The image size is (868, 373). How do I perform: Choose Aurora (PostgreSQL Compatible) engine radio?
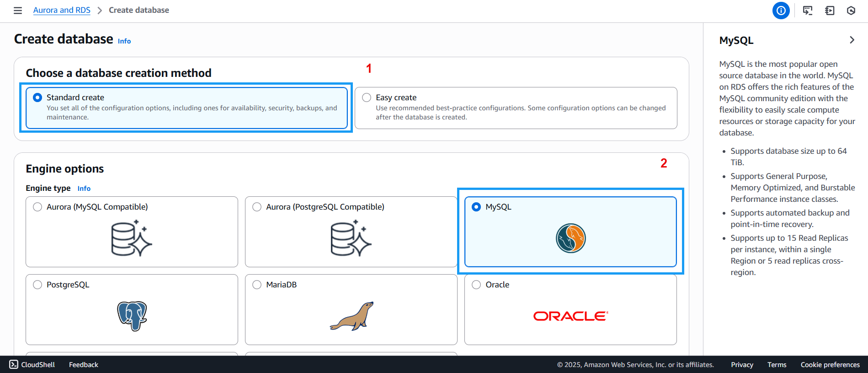[257, 207]
